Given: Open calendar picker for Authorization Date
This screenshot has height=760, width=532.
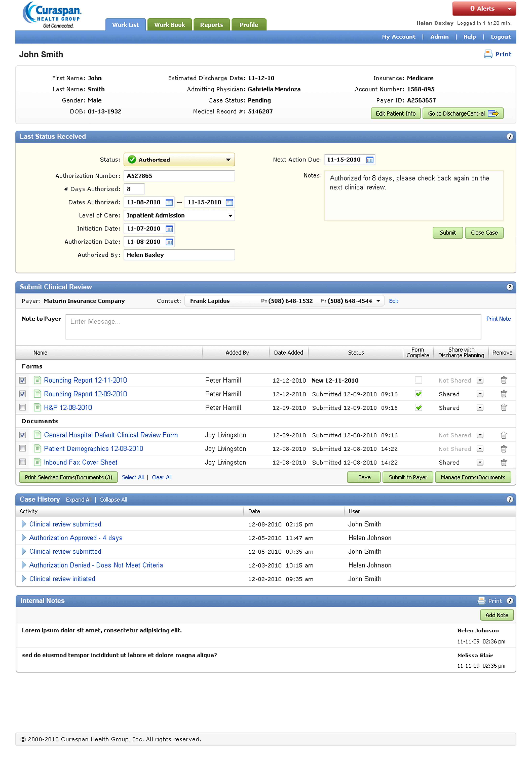Looking at the screenshot, I should pos(169,242).
